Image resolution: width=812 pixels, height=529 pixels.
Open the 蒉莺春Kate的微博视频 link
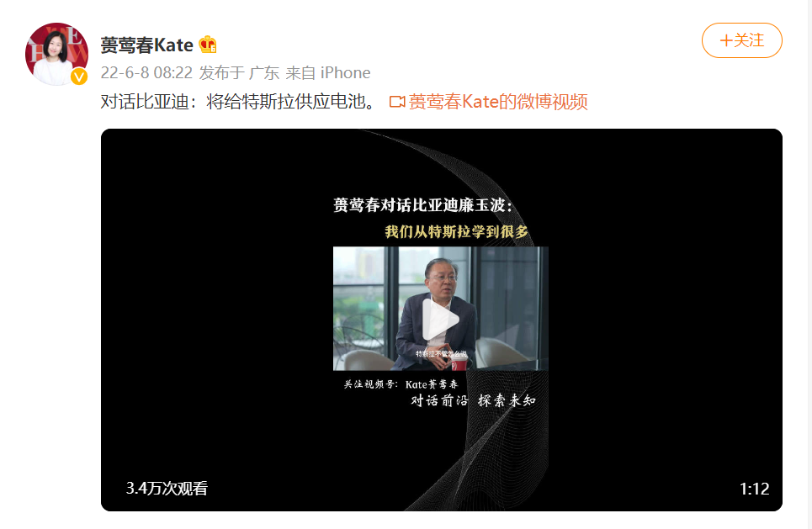point(497,102)
